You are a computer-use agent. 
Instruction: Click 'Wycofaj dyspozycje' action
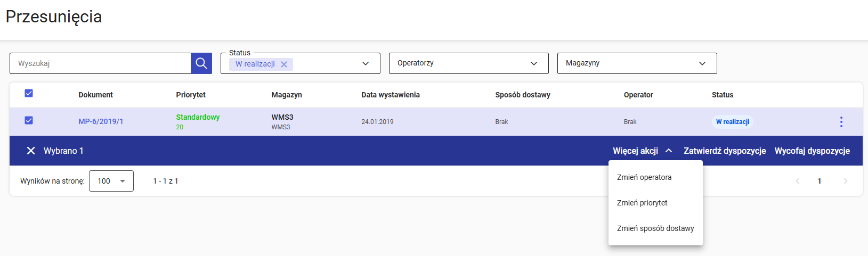pyautogui.click(x=812, y=151)
